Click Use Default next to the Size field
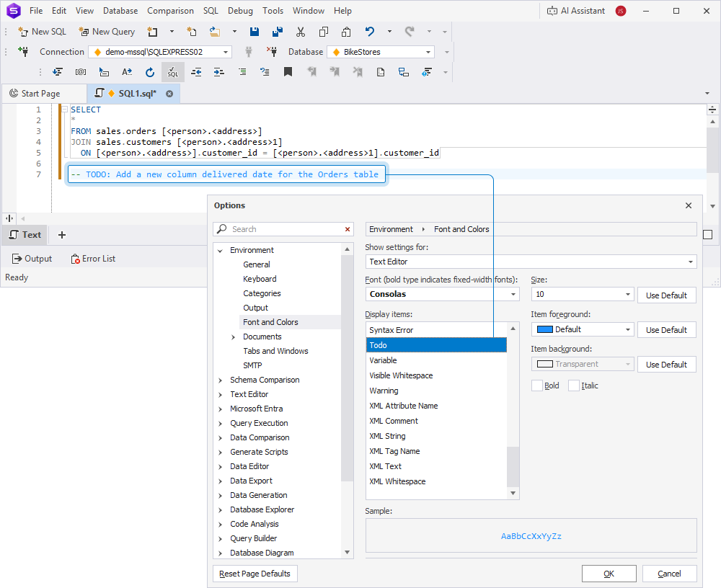 (x=666, y=295)
